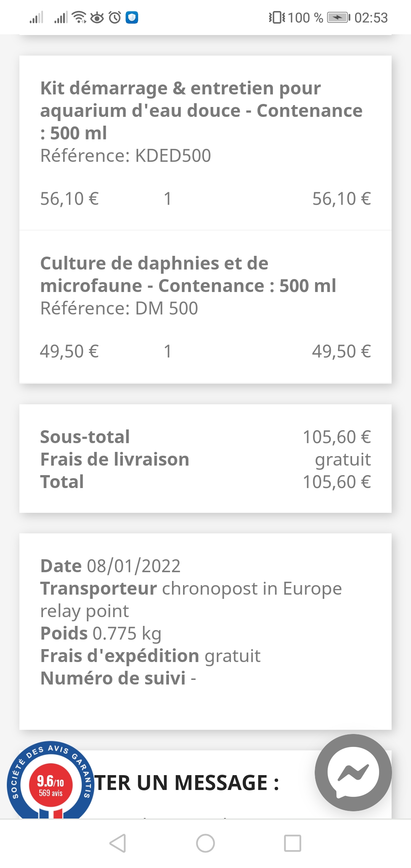Tap the 'TER UN MESSAGE' heading
Viewport: 411px width, 868px height.
click(x=186, y=783)
